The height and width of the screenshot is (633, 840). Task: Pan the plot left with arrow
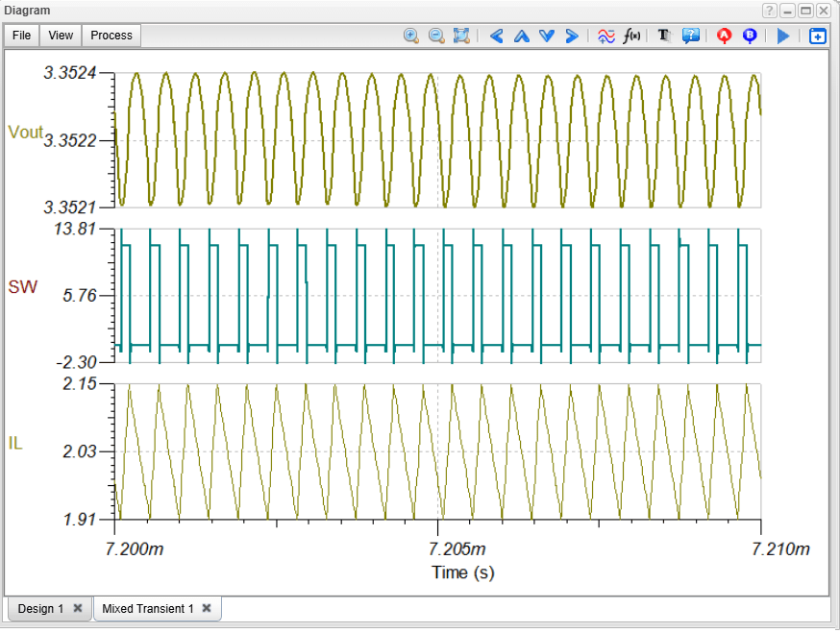(497, 36)
